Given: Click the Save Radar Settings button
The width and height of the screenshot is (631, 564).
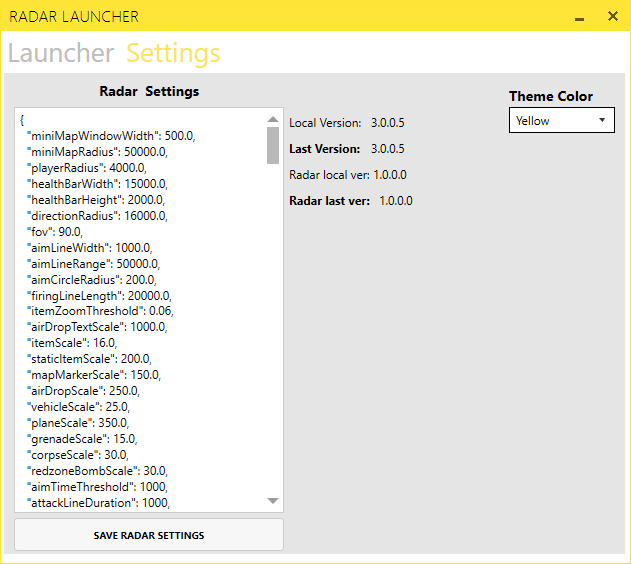Looking at the screenshot, I should click(149, 535).
